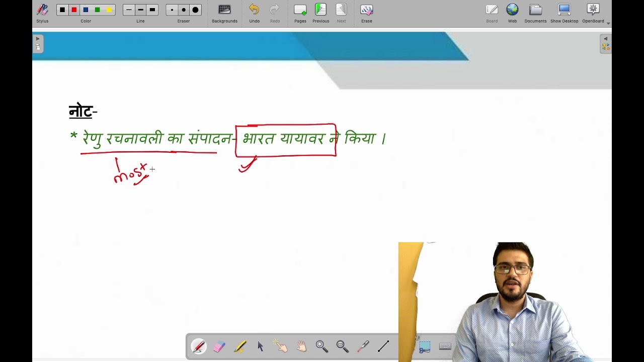
Task: Select the small eraser size
Action: click(x=172, y=10)
